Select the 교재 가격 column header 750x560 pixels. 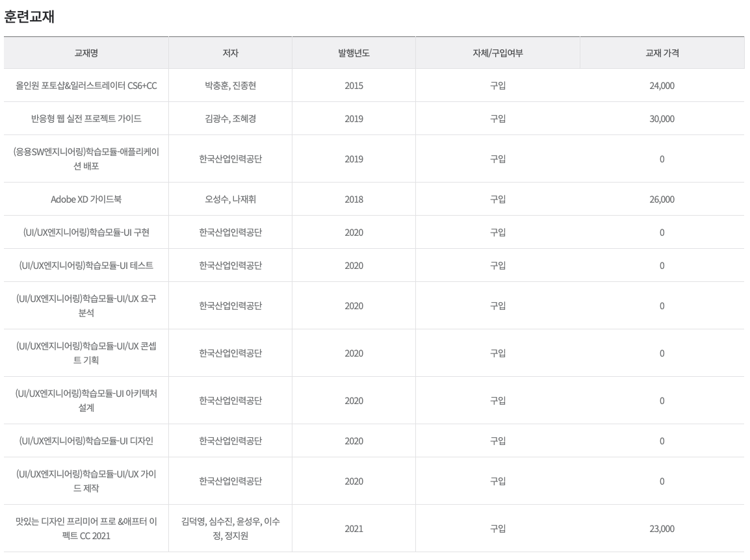662,53
